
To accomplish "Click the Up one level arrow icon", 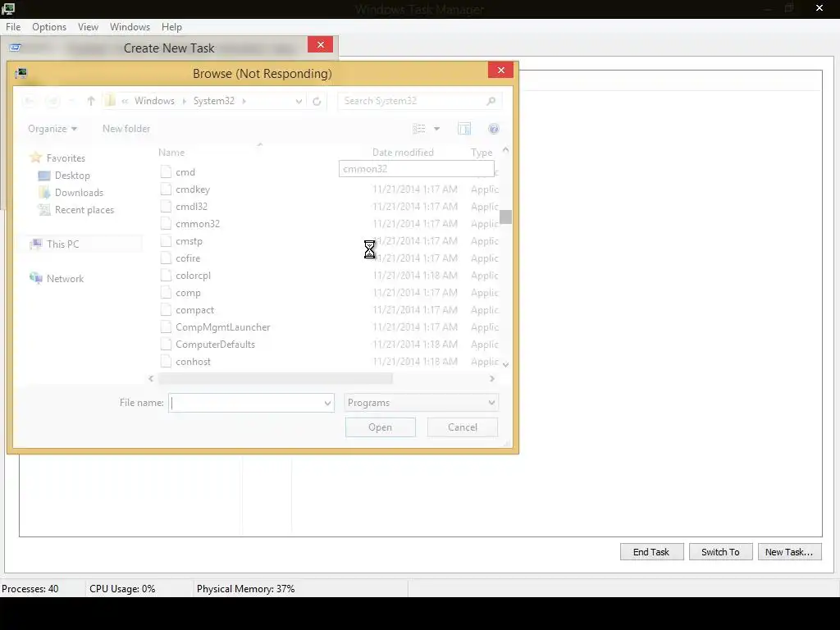I will [x=90, y=101].
